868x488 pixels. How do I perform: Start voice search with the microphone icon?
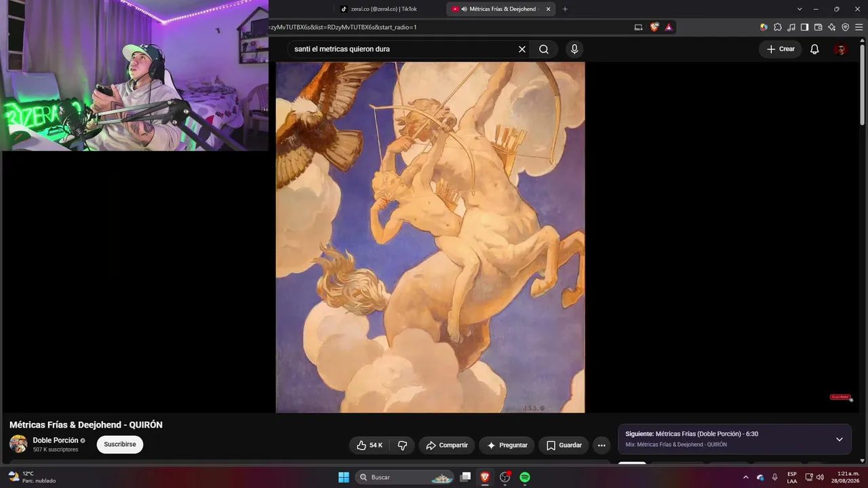tap(574, 49)
